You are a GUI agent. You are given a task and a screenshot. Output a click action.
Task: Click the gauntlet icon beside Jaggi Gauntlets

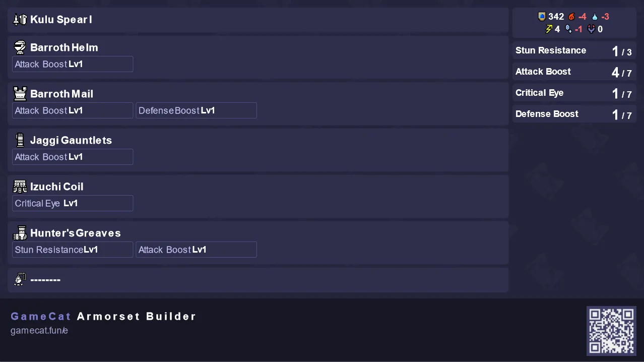coord(20,140)
